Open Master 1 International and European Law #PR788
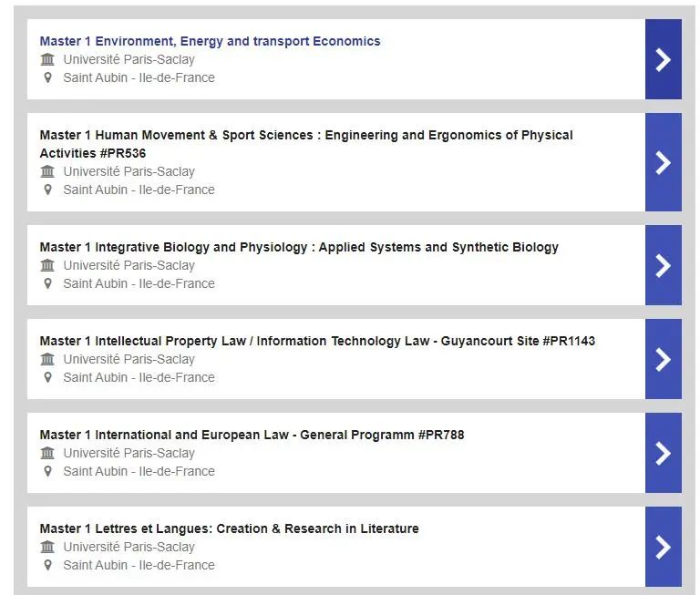The height and width of the screenshot is (595, 700). [252, 435]
